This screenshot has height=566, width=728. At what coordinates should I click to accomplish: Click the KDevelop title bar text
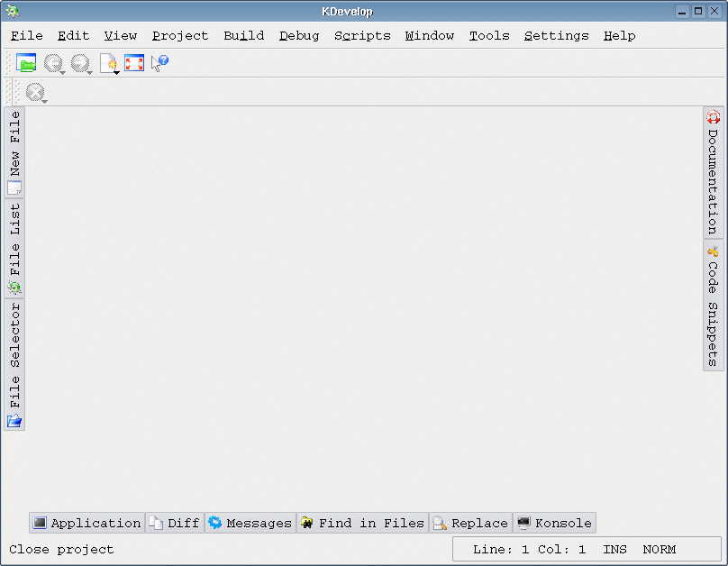(347, 12)
